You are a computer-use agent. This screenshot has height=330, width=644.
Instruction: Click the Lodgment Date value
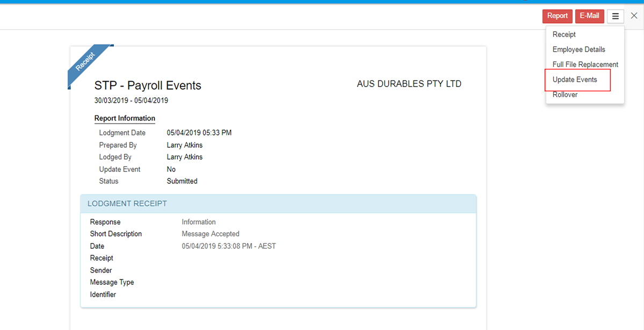point(199,133)
